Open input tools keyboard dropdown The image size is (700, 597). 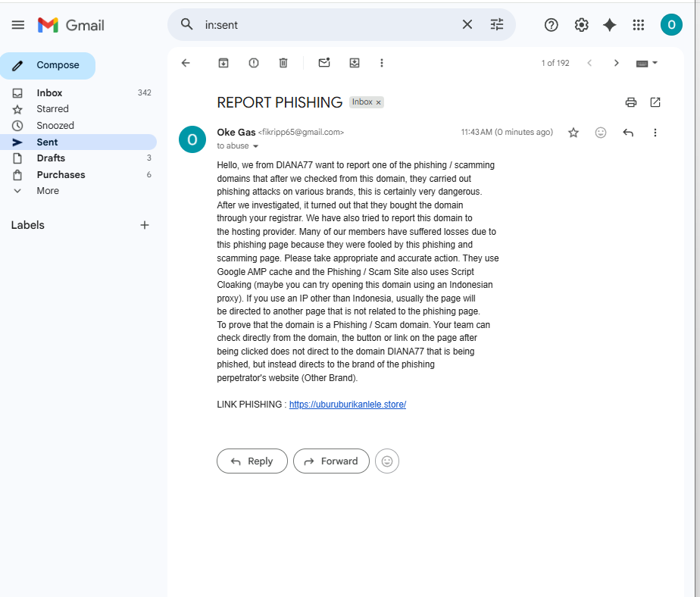(x=646, y=64)
